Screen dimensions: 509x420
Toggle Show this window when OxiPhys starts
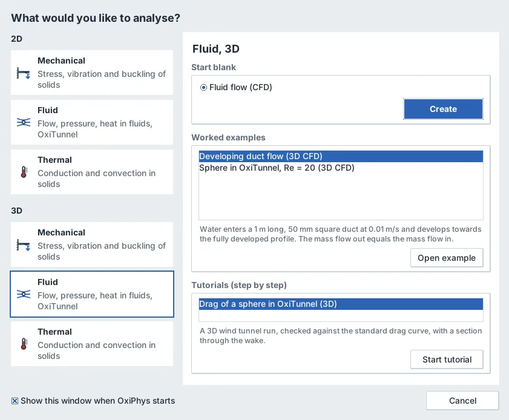pos(15,401)
